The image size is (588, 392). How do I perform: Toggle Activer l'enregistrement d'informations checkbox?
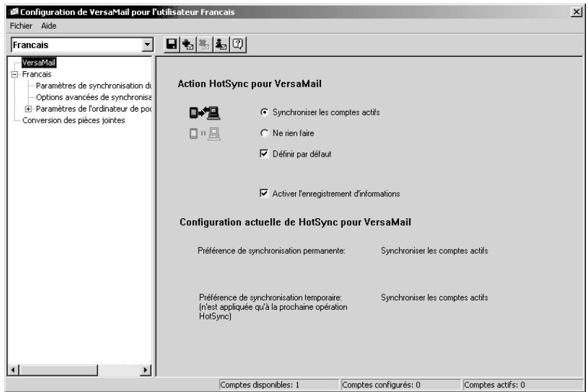tap(264, 194)
